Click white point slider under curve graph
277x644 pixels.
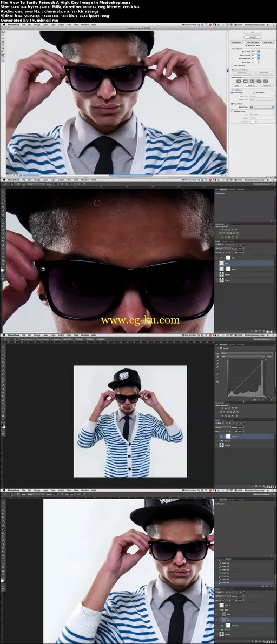(265, 398)
